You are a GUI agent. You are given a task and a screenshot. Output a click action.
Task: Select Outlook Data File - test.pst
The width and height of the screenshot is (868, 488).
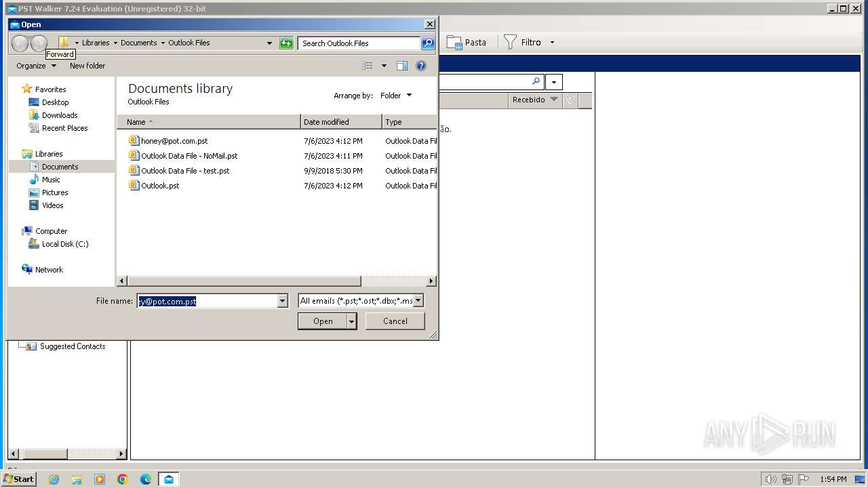pos(179,171)
